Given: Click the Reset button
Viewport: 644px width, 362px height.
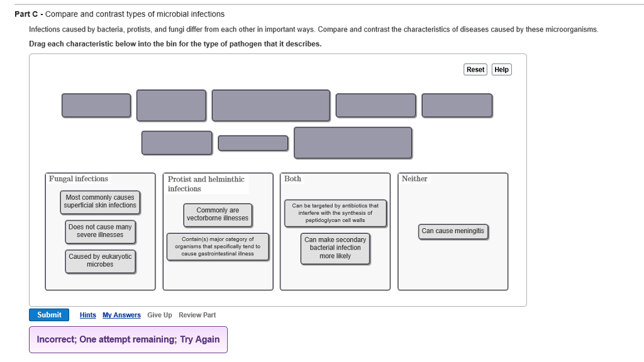Looking at the screenshot, I should (x=475, y=69).
